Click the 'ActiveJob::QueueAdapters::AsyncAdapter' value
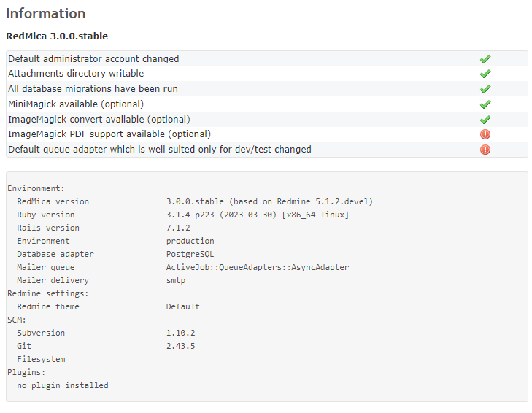Image resolution: width=532 pixels, height=413 pixels. tap(258, 267)
